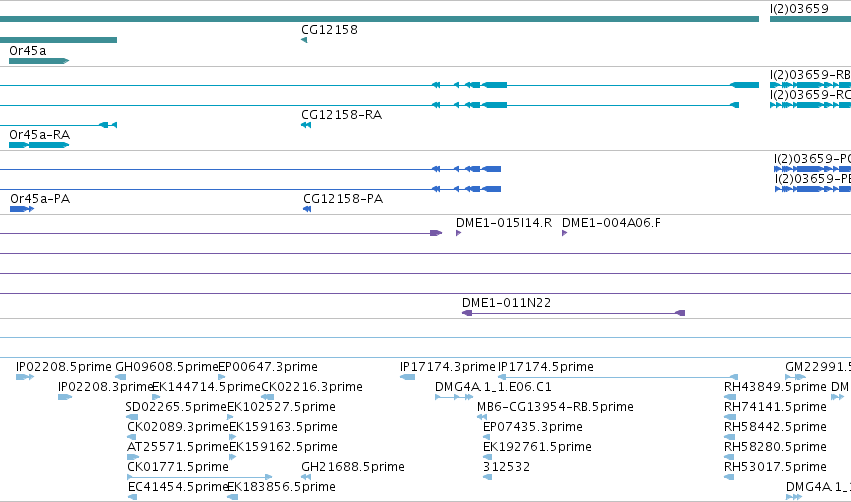Open the GH21688.5prime label

(x=353, y=467)
